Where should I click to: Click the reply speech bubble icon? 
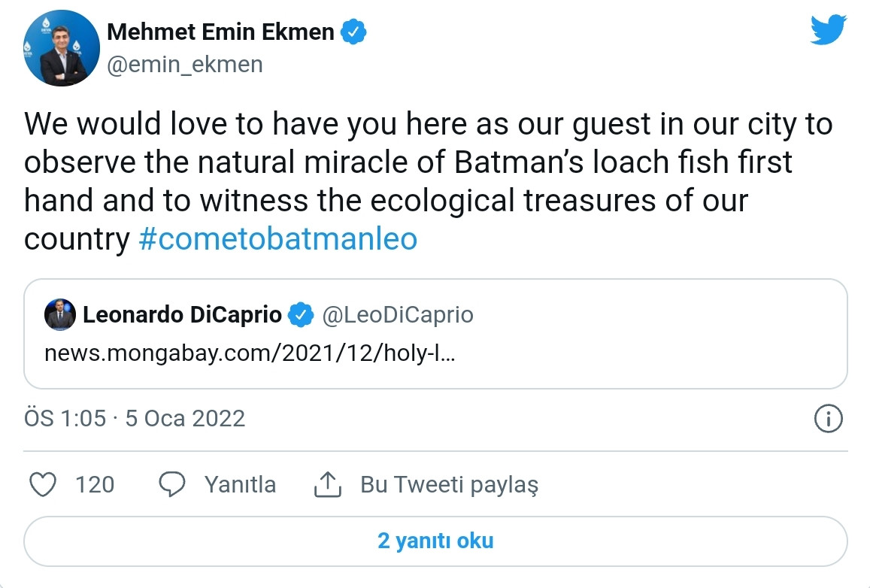pyautogui.click(x=172, y=485)
